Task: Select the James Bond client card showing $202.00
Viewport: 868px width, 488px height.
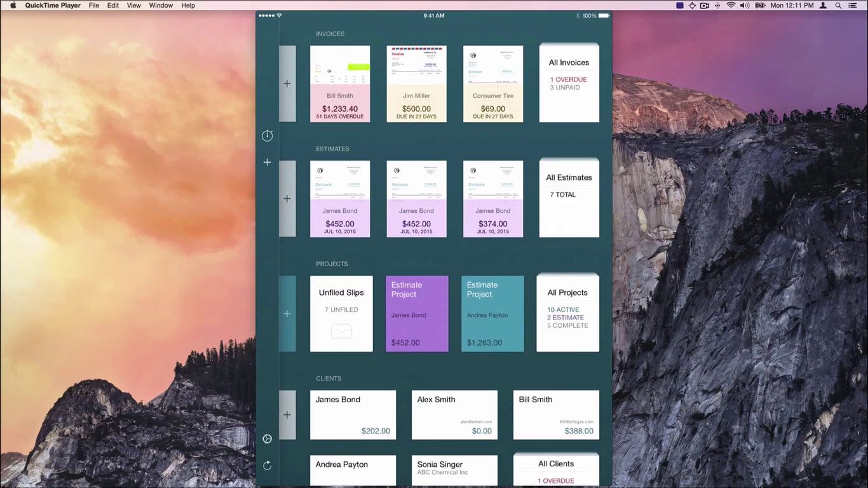Action: [x=353, y=415]
